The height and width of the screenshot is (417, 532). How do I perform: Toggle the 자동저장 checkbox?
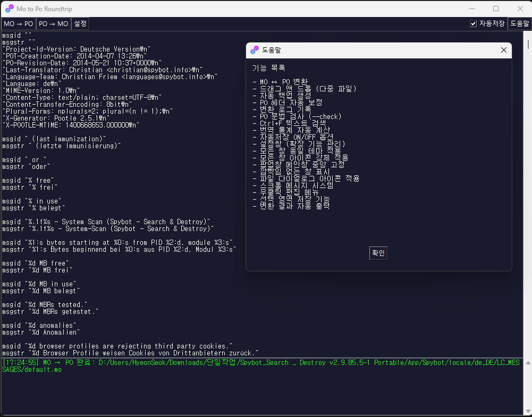tap(474, 24)
